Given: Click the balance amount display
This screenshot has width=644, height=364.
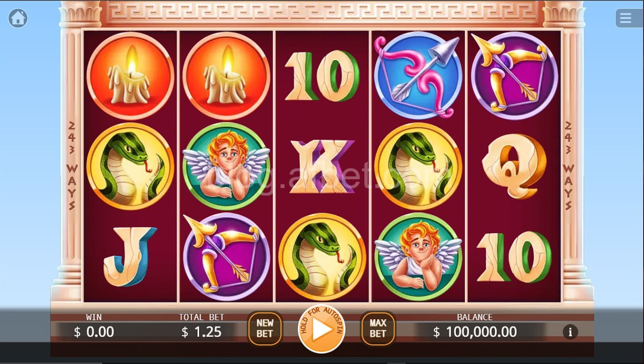Looking at the screenshot, I should [x=475, y=332].
